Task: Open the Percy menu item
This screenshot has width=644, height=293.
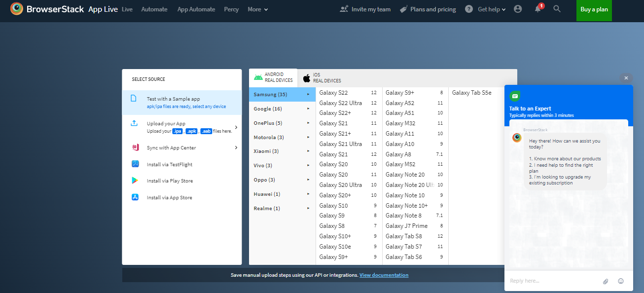Action: (231, 9)
